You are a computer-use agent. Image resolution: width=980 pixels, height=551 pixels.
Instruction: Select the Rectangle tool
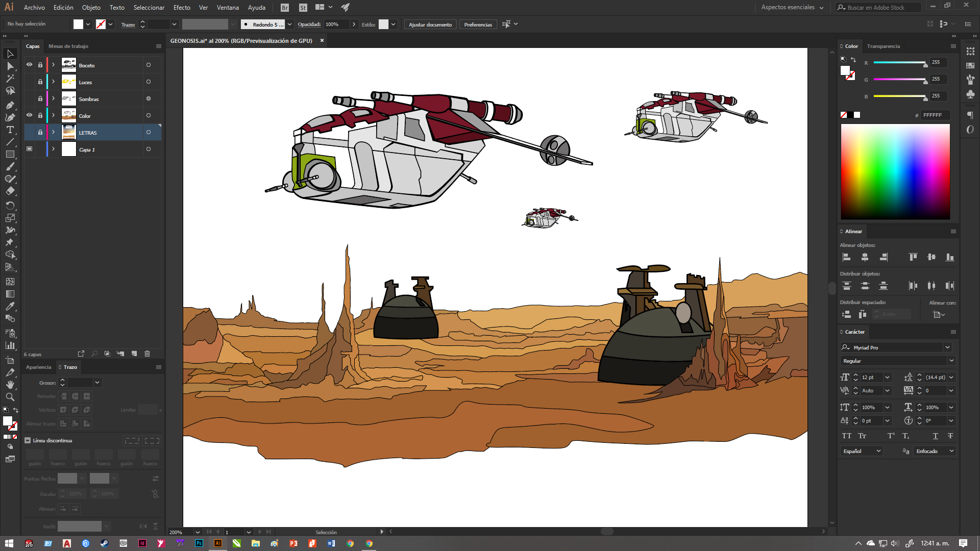[x=10, y=154]
